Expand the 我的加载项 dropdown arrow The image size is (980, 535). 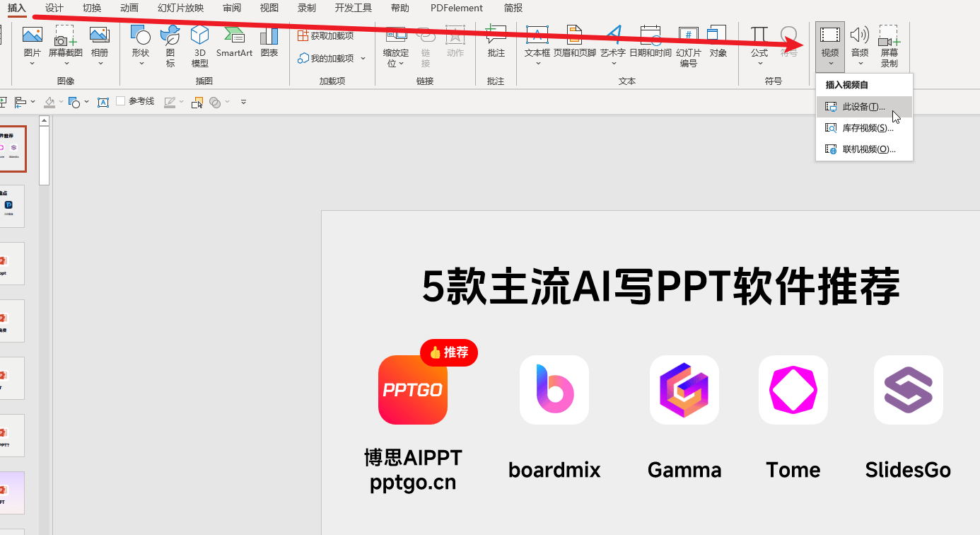363,59
